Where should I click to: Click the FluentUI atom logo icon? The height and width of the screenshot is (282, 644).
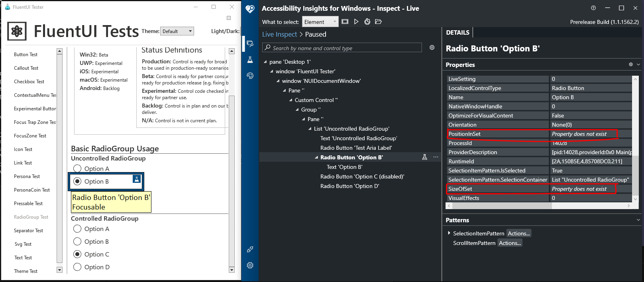(17, 31)
